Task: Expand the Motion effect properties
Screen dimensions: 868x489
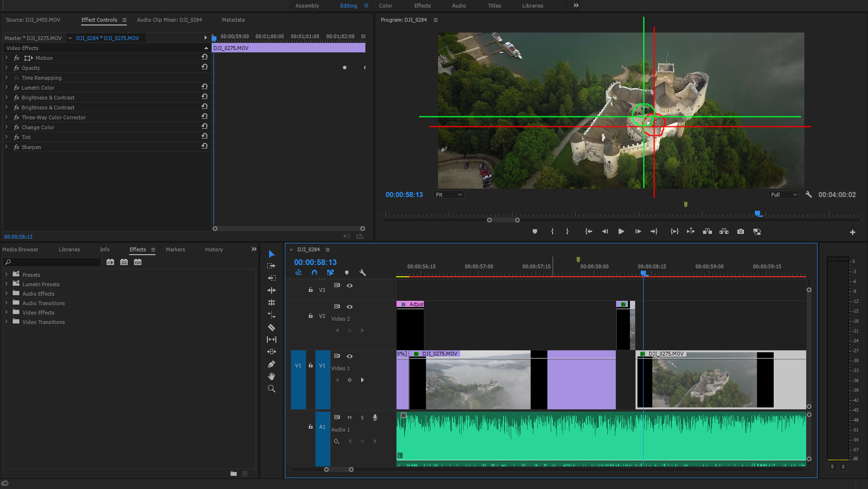Action: coord(6,58)
